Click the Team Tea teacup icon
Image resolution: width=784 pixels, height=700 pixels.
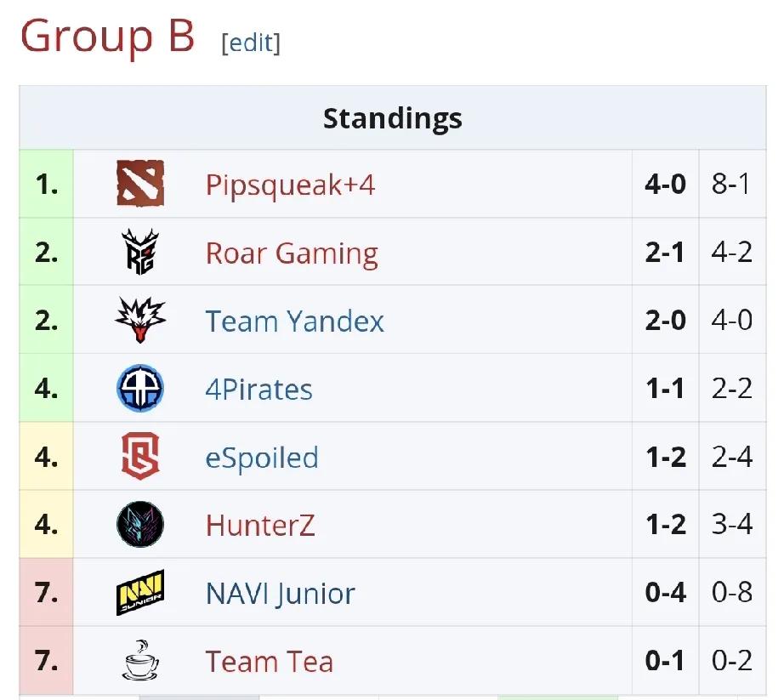[x=140, y=661]
